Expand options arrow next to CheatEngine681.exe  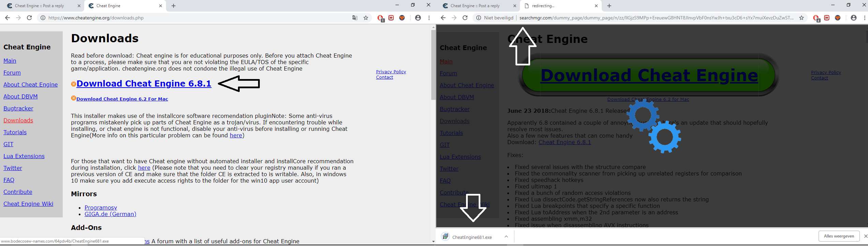tap(506, 236)
